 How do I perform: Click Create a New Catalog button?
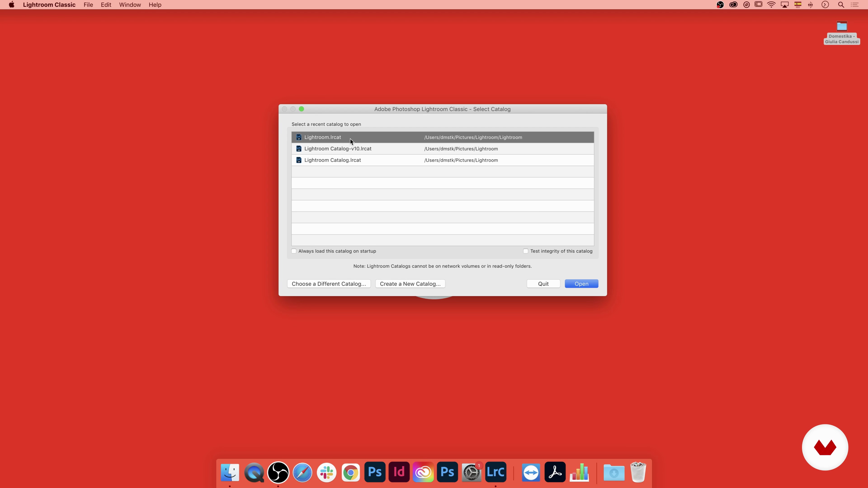pos(410,284)
